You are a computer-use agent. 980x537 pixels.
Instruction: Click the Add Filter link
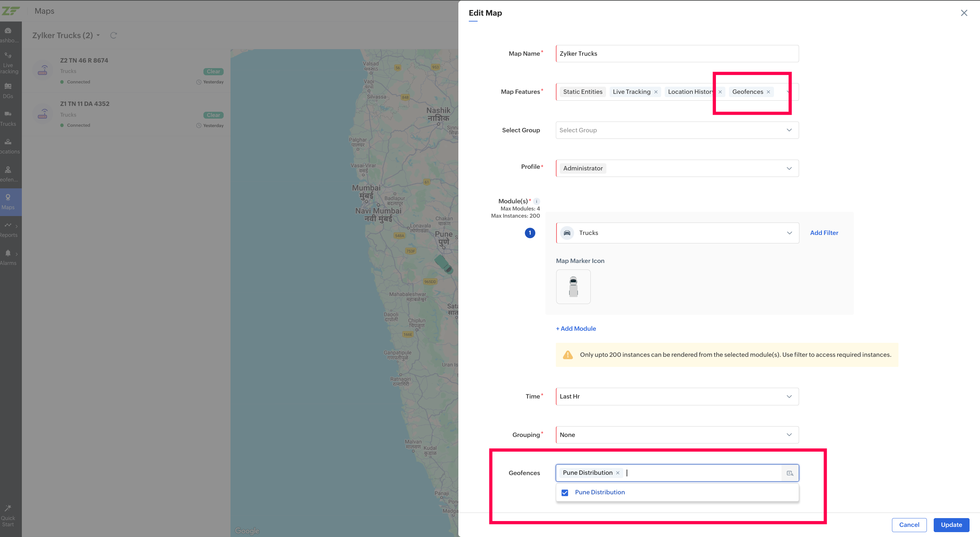click(824, 233)
